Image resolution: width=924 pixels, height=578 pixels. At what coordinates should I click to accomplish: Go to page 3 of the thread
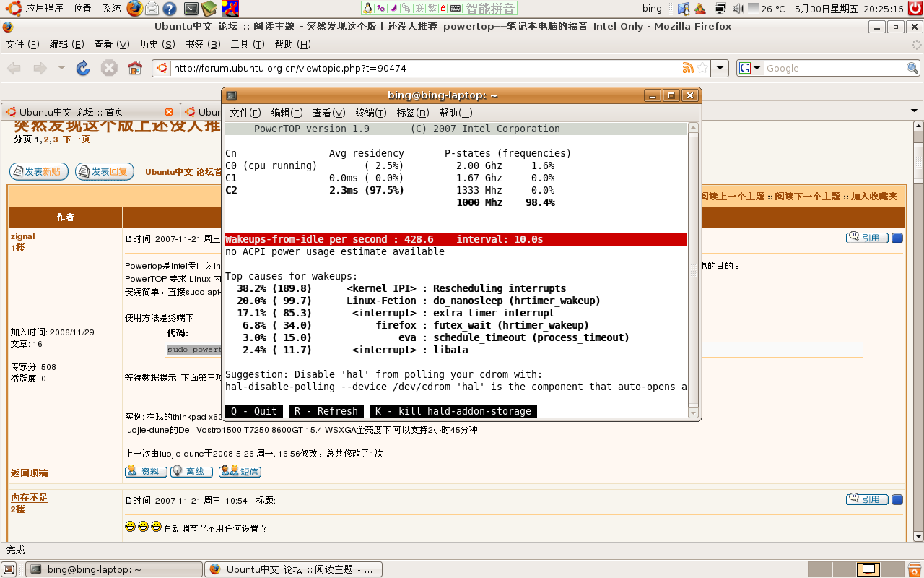tap(56, 139)
